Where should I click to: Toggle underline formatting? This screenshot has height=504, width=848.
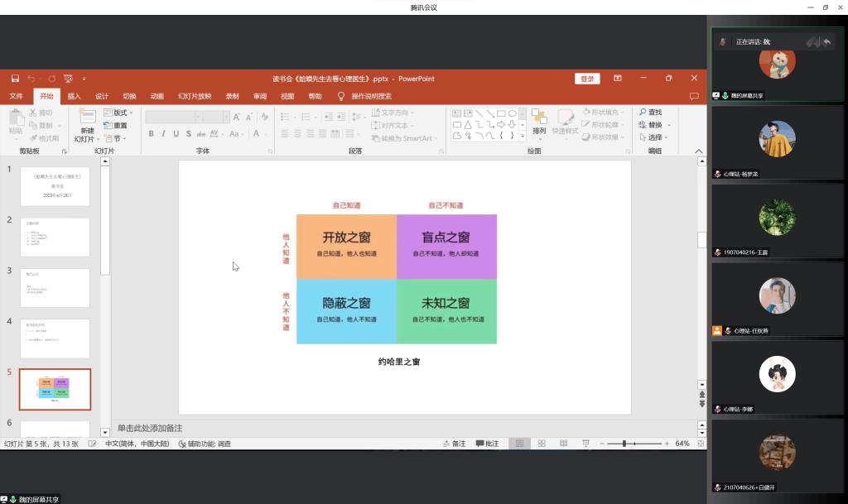(x=176, y=132)
